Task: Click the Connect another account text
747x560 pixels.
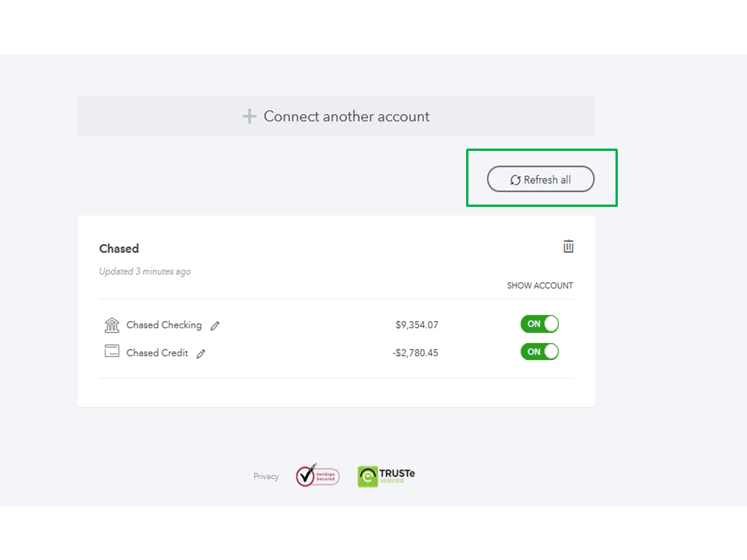Action: pyautogui.click(x=346, y=117)
